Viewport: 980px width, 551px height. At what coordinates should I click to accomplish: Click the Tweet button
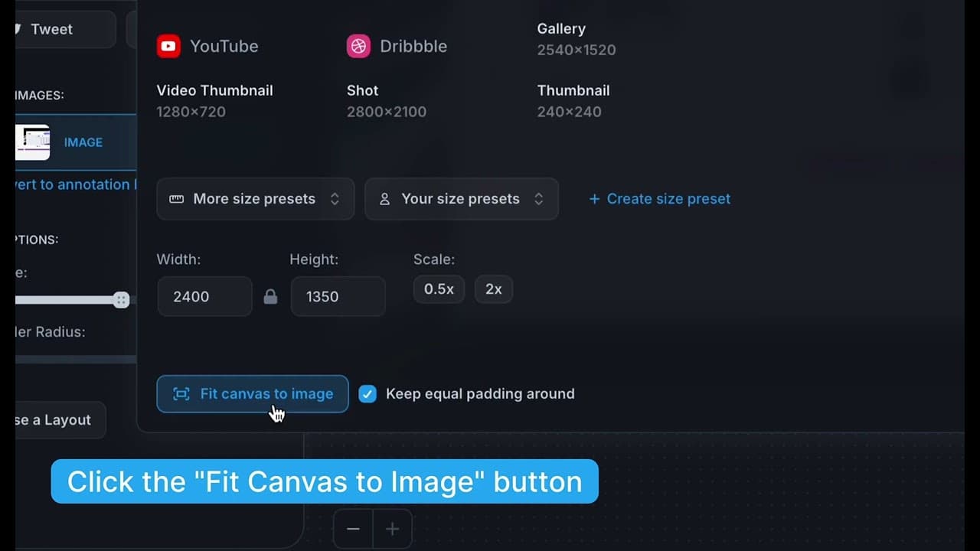pos(65,29)
